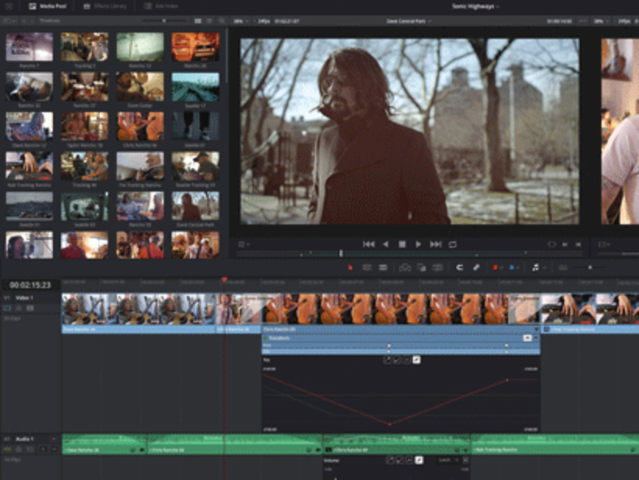Open the Sonic Highways project name dropdown
Image resolution: width=639 pixels, height=480 pixels.
(476, 7)
